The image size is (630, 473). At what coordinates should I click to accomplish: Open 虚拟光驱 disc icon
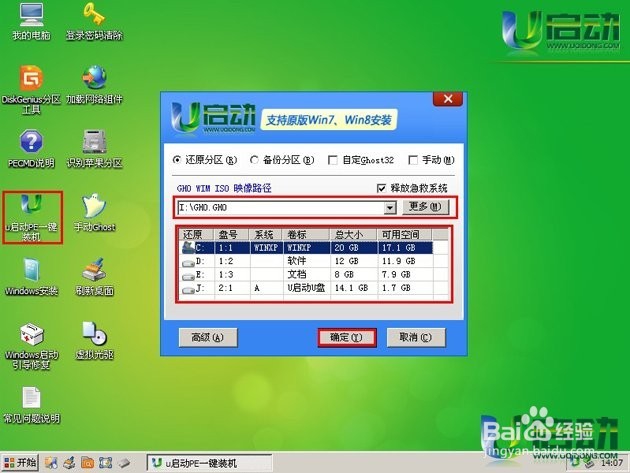(94, 341)
